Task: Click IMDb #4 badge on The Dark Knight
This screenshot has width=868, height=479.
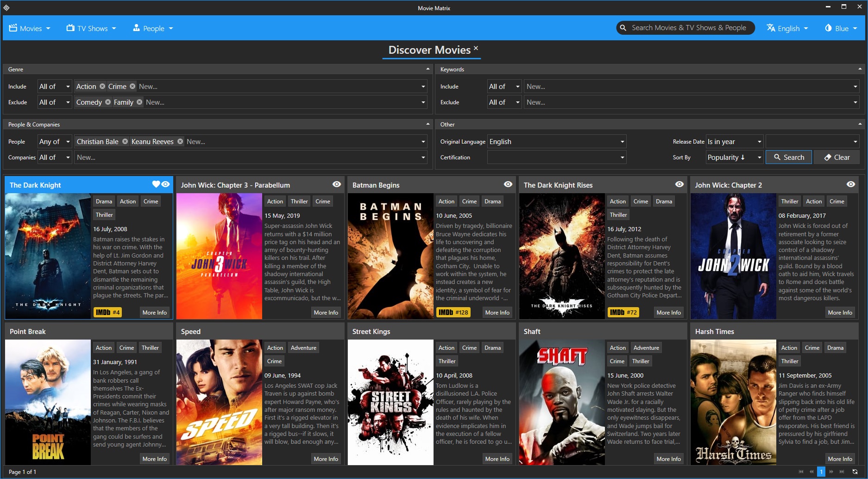Action: 108,312
